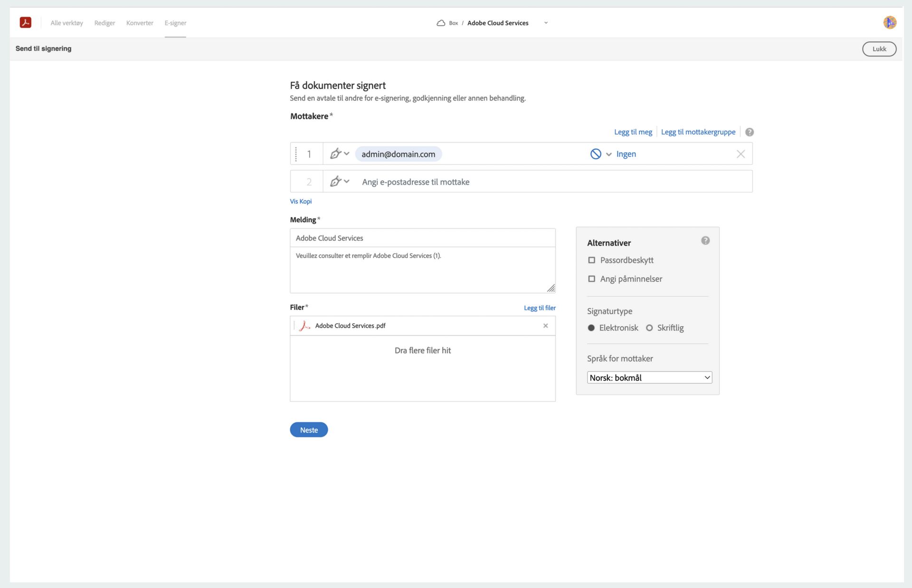Click recipient order number 1
The width and height of the screenshot is (912, 588).
click(x=309, y=154)
